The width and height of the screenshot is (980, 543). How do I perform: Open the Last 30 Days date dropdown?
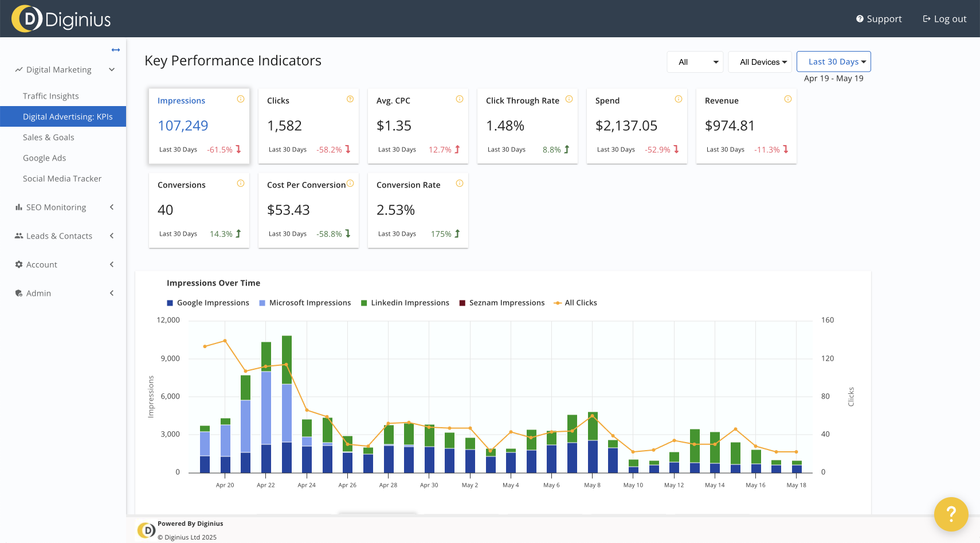pos(833,62)
